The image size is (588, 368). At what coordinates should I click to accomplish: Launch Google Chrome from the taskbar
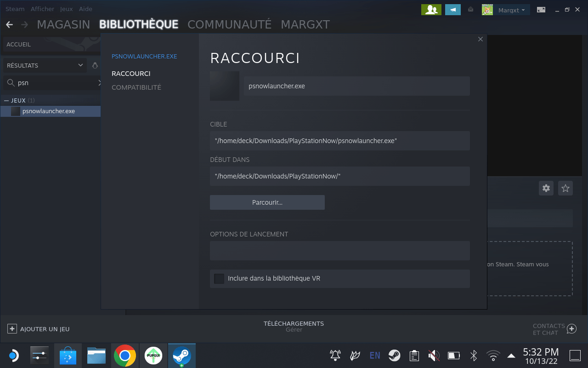[x=125, y=356]
